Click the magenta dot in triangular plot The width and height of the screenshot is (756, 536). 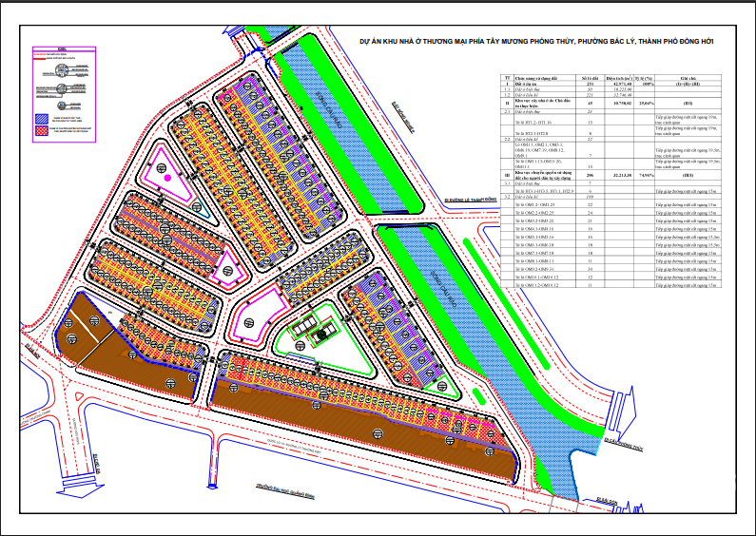[x=167, y=177]
